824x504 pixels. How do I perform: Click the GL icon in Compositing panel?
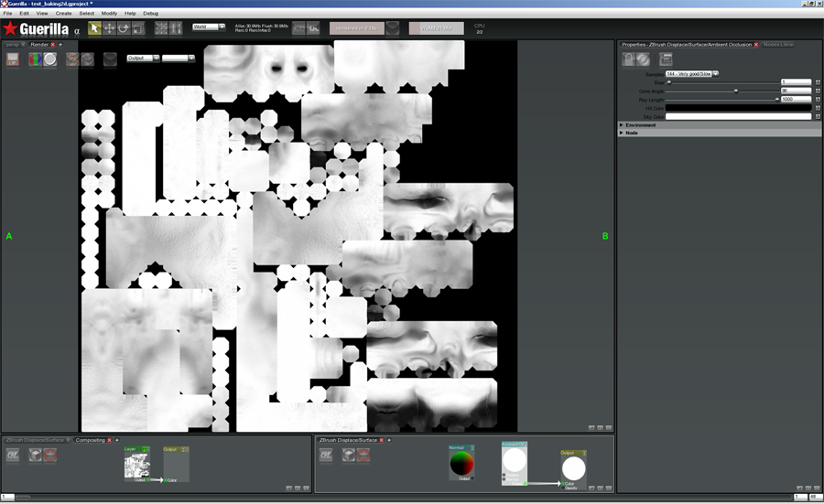pyautogui.click(x=13, y=456)
